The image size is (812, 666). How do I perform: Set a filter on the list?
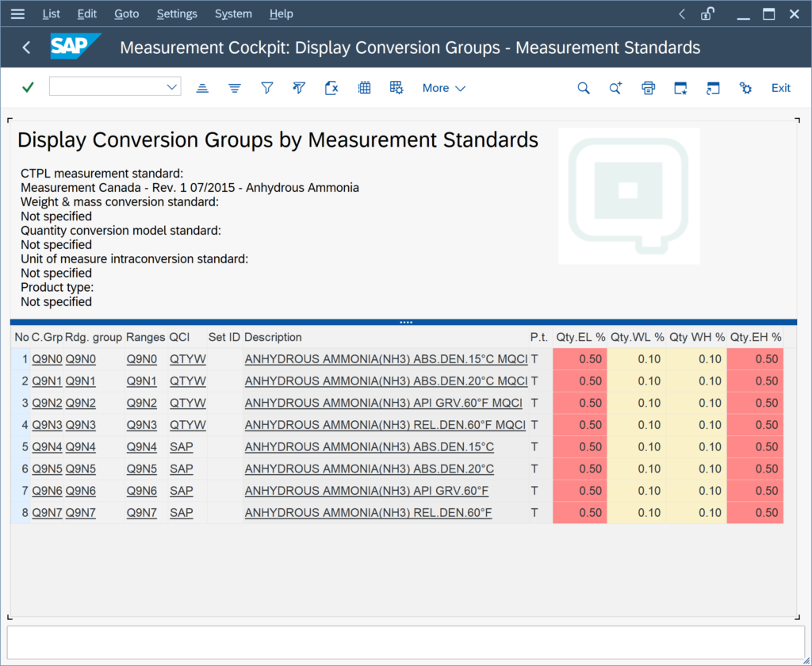tap(267, 88)
